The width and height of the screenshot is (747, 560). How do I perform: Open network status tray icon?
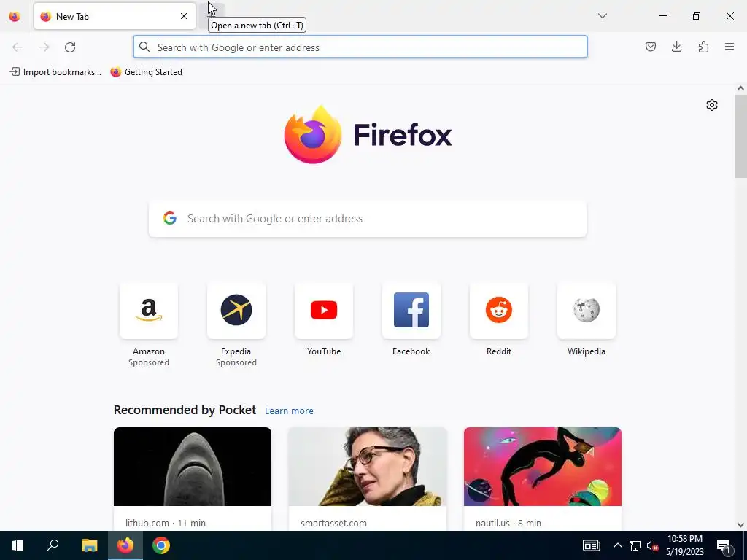click(x=635, y=545)
